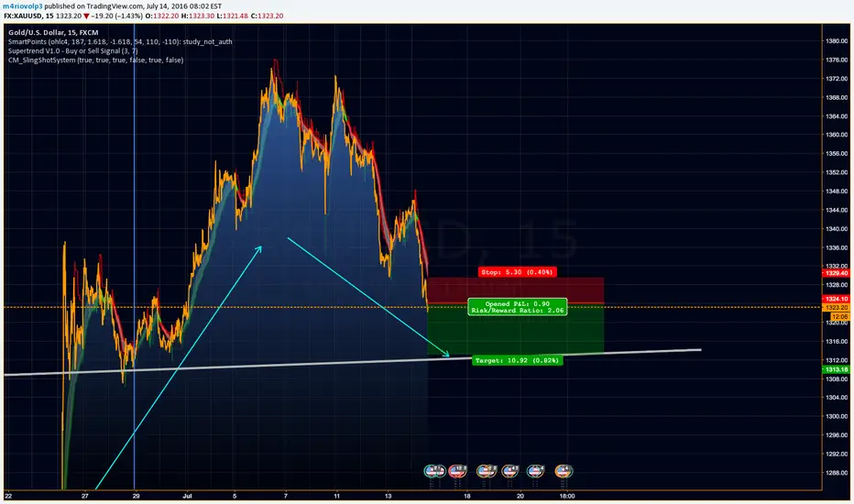Click the 11 date label on time axis
Viewport: 854px width, 504px height.
pyautogui.click(x=336, y=496)
